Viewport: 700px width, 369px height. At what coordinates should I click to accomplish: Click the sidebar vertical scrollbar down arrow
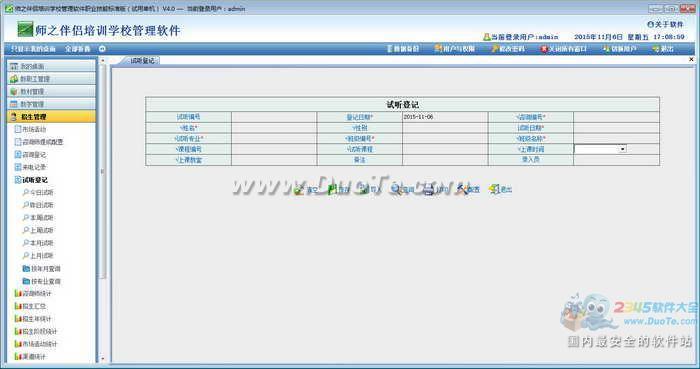[103, 358]
